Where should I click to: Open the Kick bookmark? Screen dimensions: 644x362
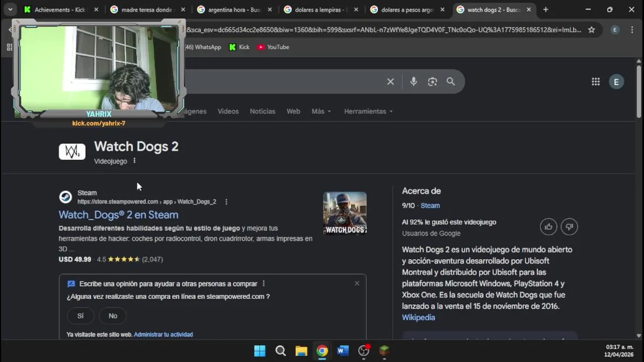click(239, 47)
